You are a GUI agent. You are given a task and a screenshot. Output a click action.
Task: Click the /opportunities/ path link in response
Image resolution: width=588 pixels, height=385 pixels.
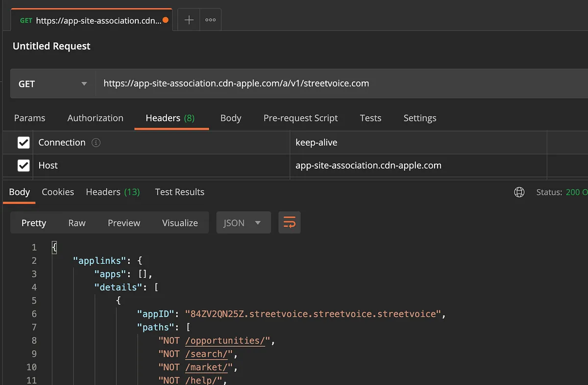[x=225, y=340]
